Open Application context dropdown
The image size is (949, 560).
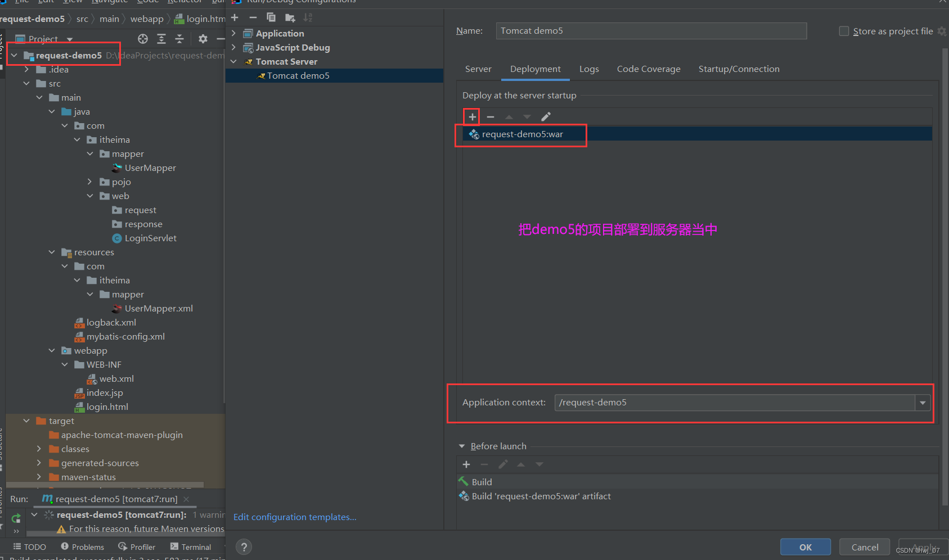[923, 403]
